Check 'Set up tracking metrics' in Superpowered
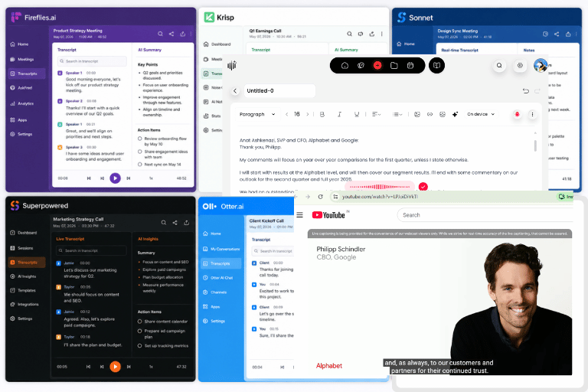This screenshot has width=588, height=392. (139, 346)
